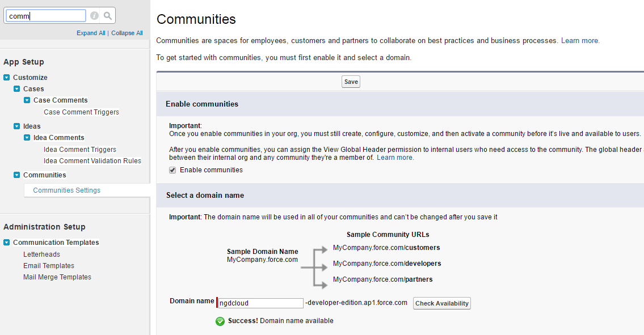Screen dimensions: 644x335
Task: Click the Collapse All link
Action: click(127, 33)
